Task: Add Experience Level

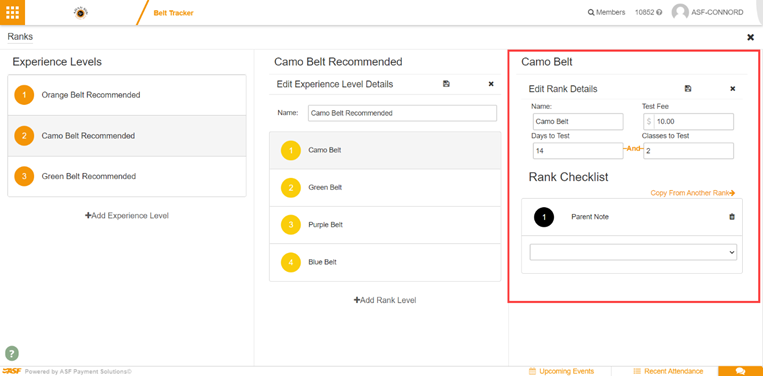Action: click(127, 215)
